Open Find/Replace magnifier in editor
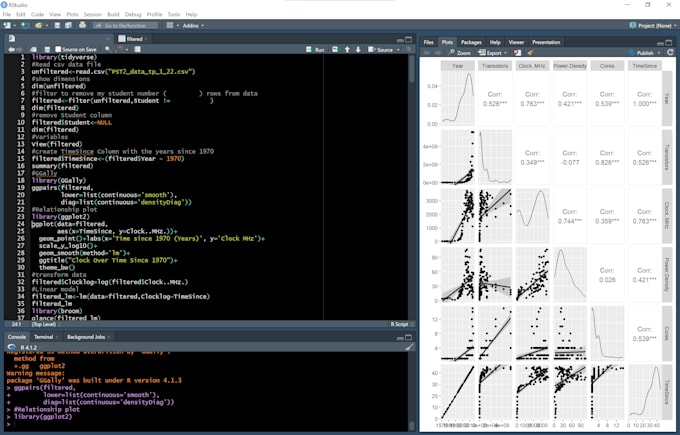The image size is (680, 435). [108, 49]
